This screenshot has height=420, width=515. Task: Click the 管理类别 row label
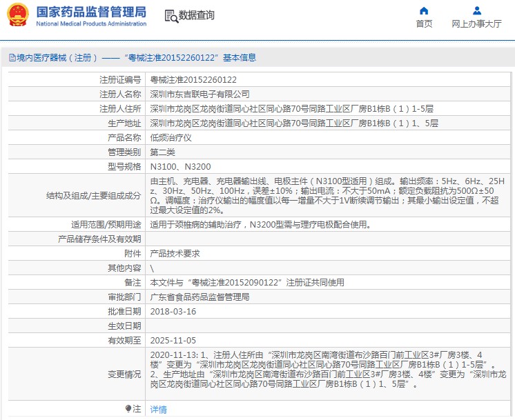click(x=124, y=152)
